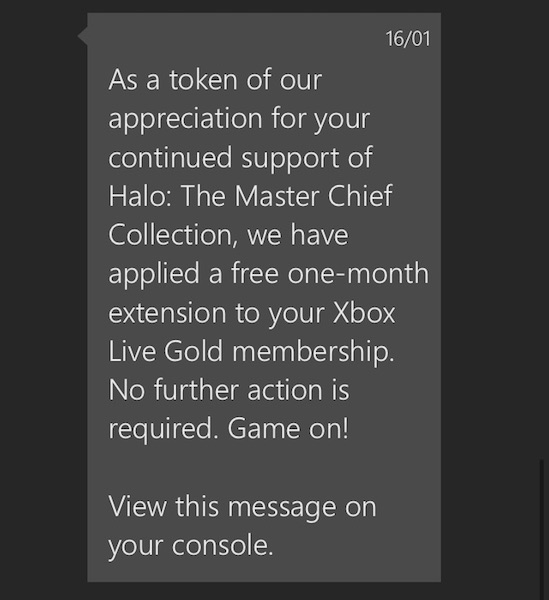This screenshot has height=600, width=549.
Task: Select the 'View this message on' line
Action: pos(242,506)
